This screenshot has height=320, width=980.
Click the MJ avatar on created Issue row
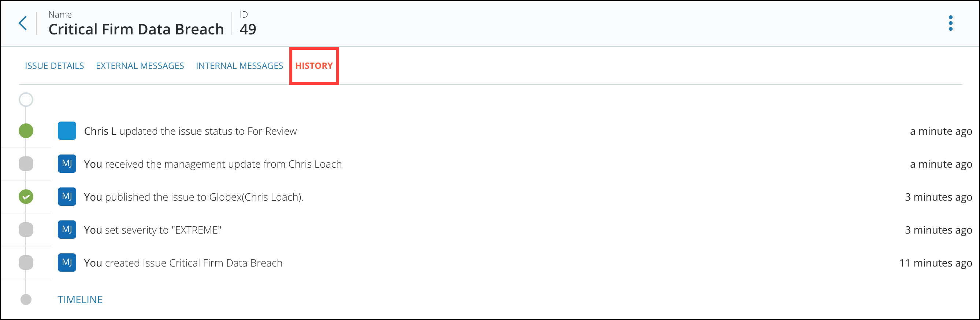point(67,263)
